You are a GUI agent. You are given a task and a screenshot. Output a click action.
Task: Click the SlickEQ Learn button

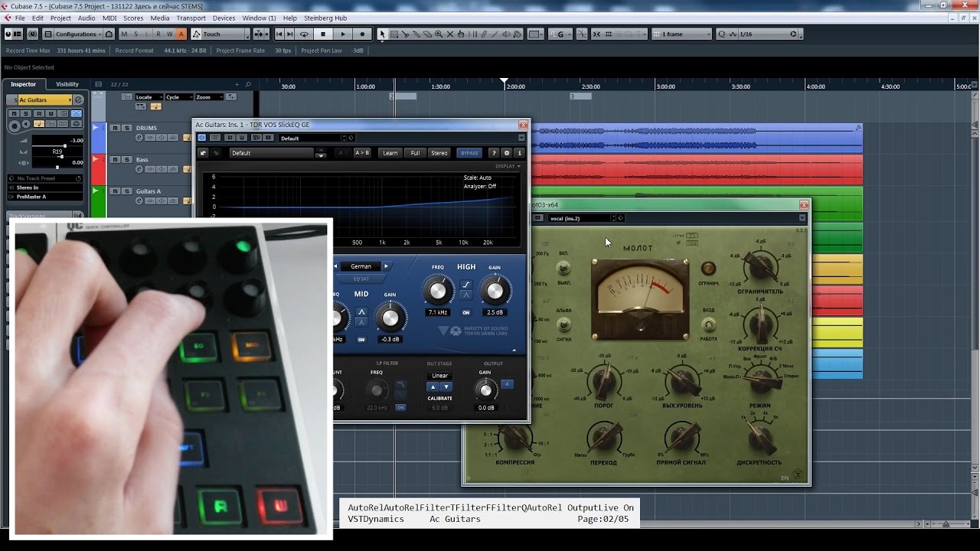point(390,153)
